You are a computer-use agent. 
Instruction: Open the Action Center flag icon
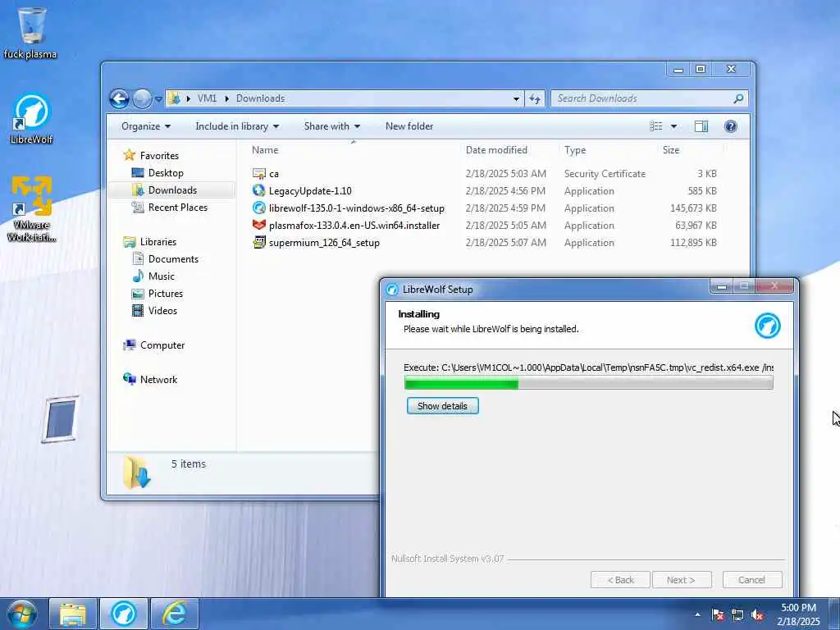(x=718, y=614)
